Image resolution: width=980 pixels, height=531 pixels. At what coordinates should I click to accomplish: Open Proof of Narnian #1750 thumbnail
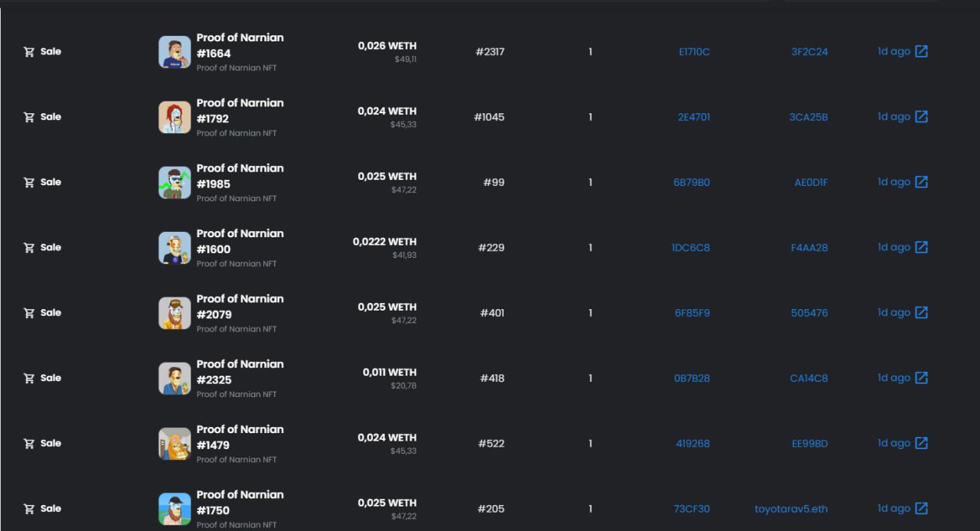click(x=175, y=509)
